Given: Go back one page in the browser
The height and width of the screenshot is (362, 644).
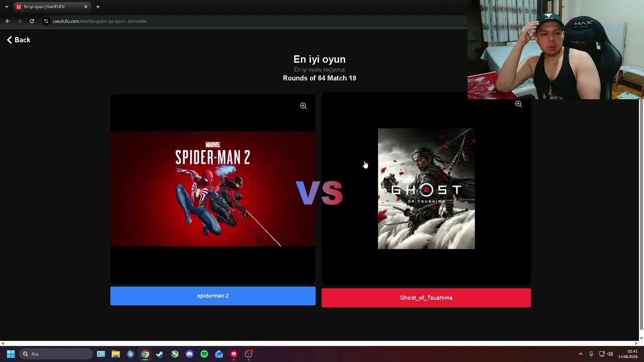Looking at the screenshot, I should [x=8, y=21].
